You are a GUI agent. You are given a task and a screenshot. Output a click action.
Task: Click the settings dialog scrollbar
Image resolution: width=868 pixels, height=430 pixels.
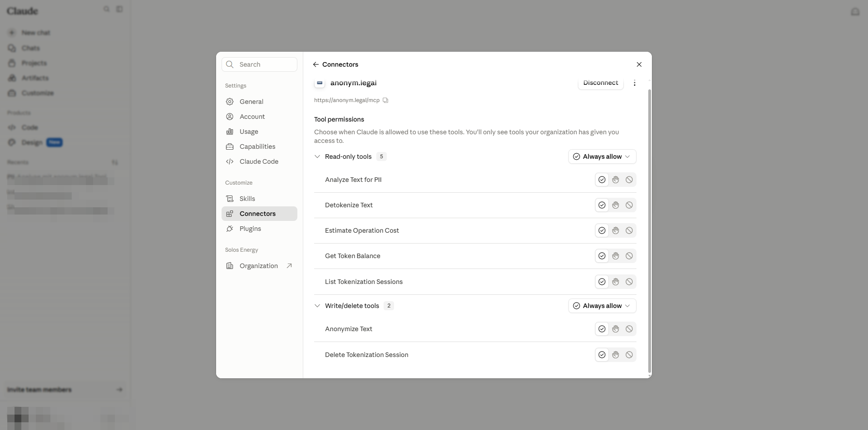click(x=649, y=231)
